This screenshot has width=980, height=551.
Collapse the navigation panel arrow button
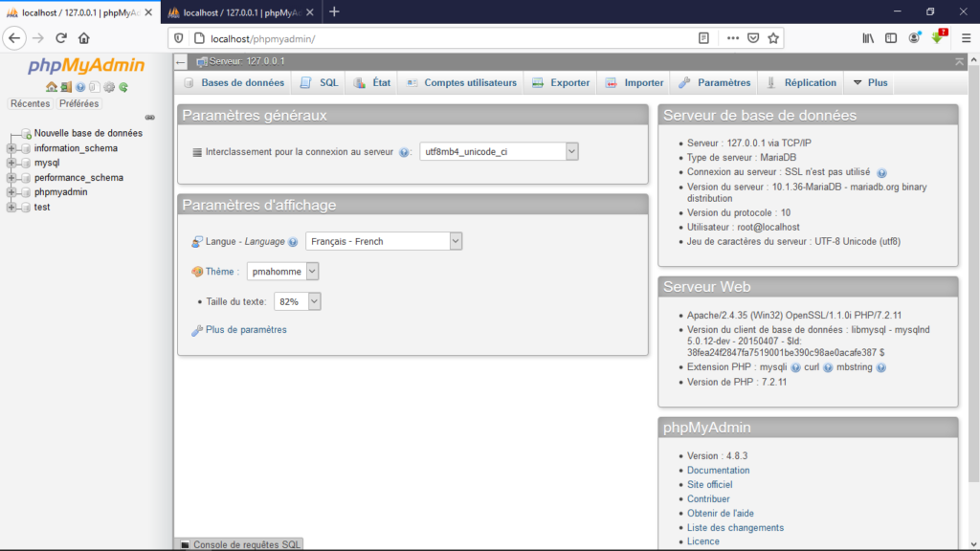pyautogui.click(x=181, y=62)
